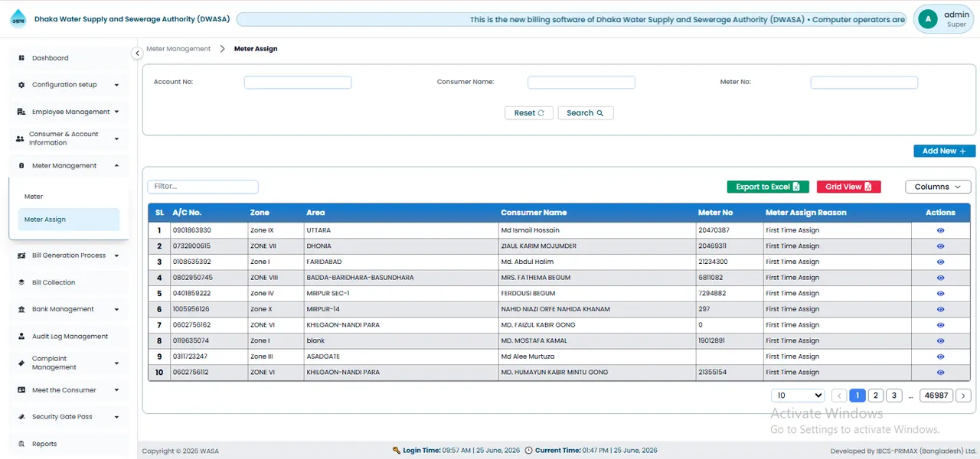The width and height of the screenshot is (980, 459).
Task: Click the clock icon beside Current Time
Action: tap(528, 451)
